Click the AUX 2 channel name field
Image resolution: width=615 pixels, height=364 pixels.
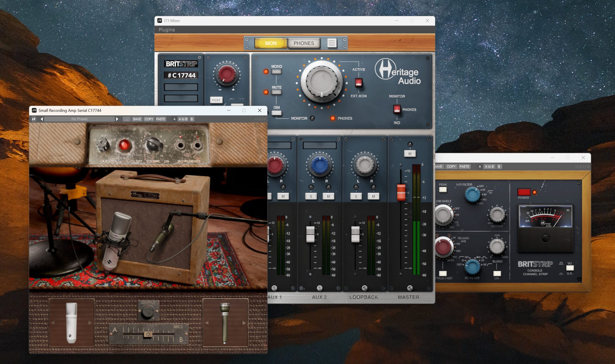(320, 145)
